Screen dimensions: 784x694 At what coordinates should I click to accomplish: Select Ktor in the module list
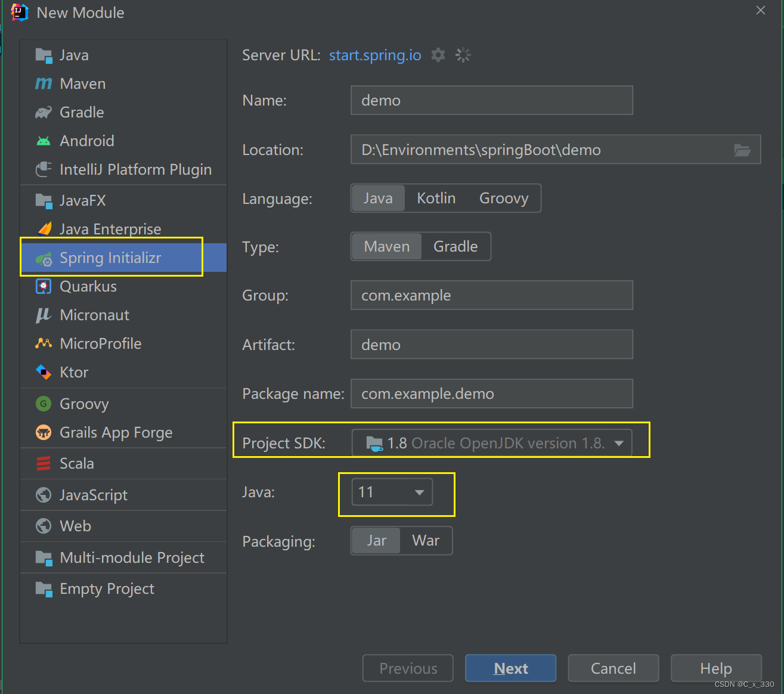[123, 372]
